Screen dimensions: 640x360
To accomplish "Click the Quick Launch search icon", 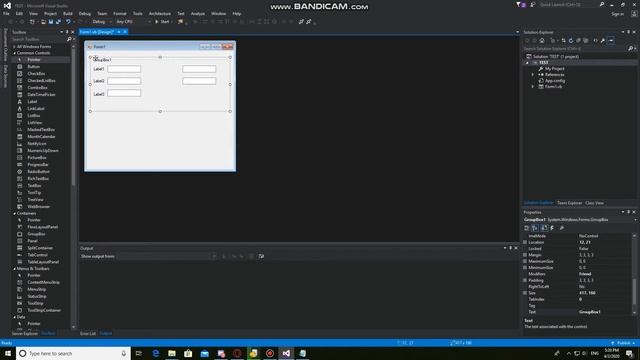I will click(602, 4).
